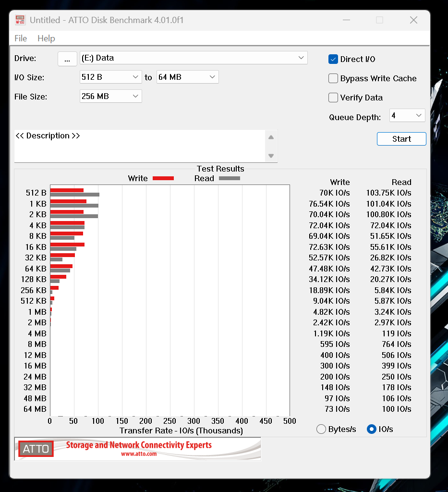Open the Help menu
448x492 pixels.
click(46, 38)
